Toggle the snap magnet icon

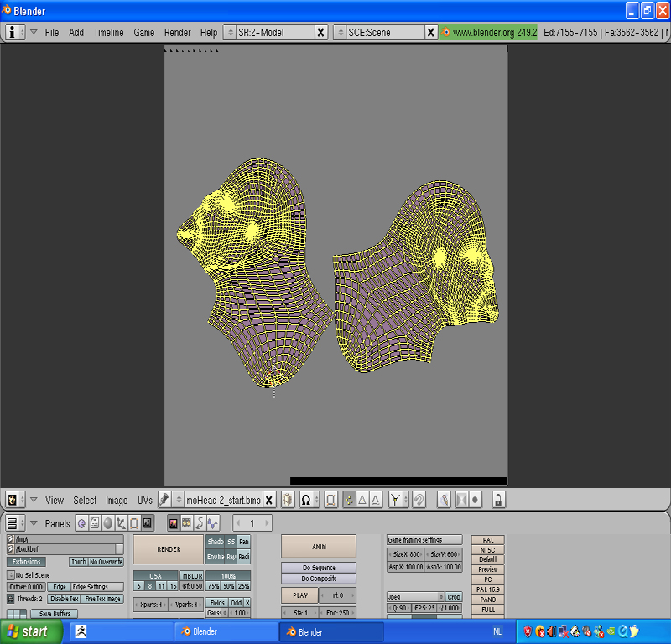(x=419, y=500)
